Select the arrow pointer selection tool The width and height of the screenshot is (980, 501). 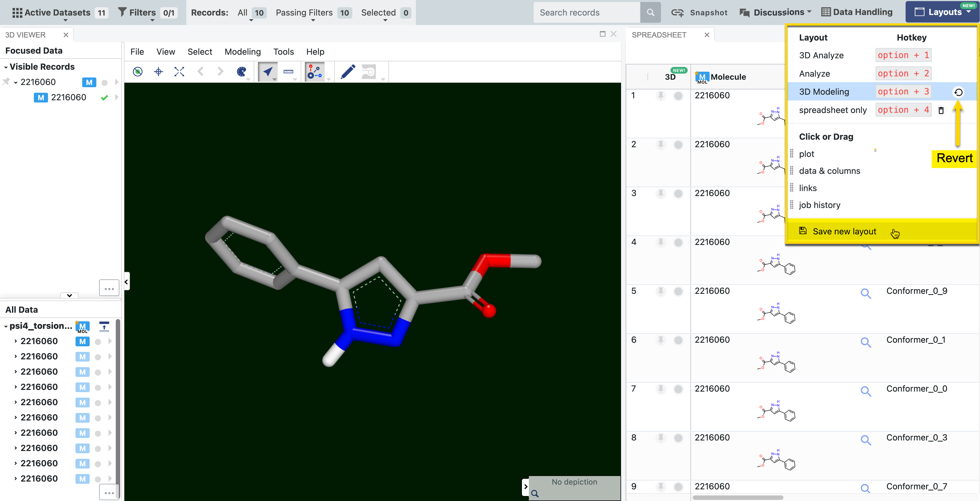268,72
